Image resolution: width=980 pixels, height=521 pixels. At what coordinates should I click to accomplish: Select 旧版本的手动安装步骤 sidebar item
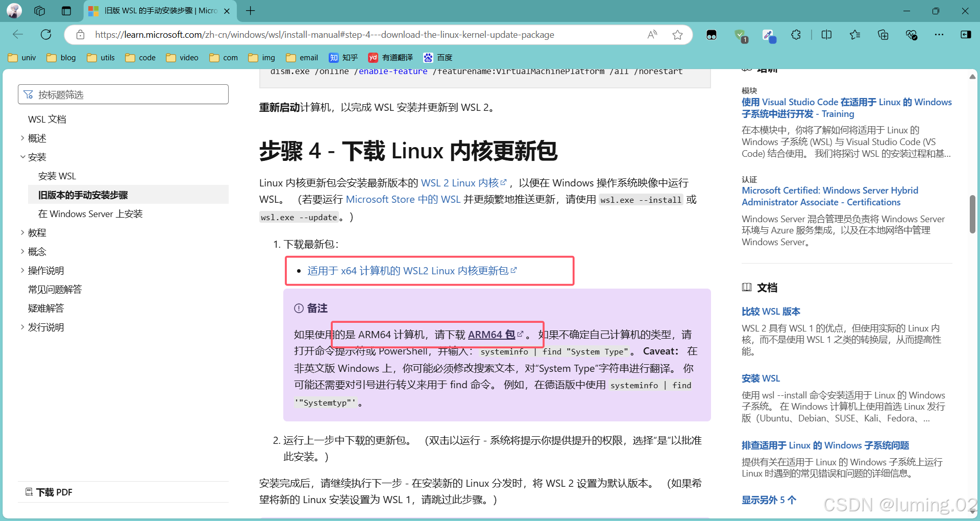(x=128, y=195)
